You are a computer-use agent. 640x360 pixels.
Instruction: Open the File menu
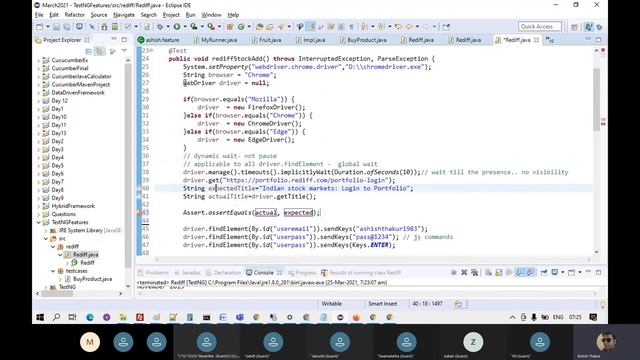[x=39, y=15]
